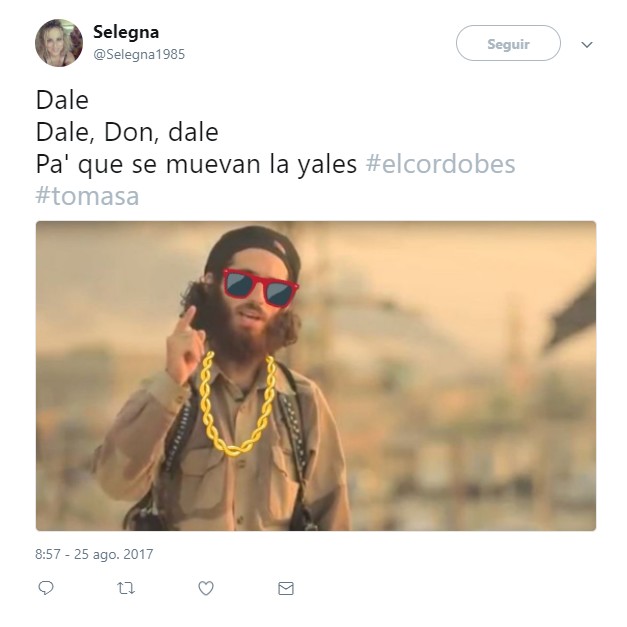Like the tweet with the heart icon
The width and height of the screenshot is (627, 627).
(206, 589)
